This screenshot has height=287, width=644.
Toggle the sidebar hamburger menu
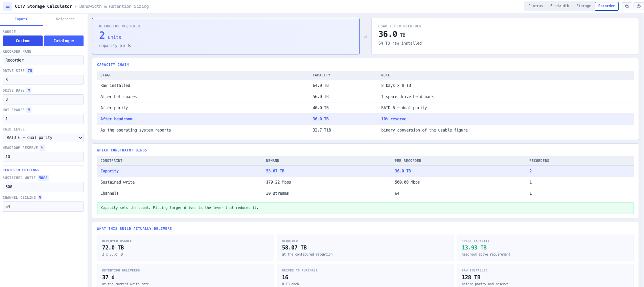point(7,6)
